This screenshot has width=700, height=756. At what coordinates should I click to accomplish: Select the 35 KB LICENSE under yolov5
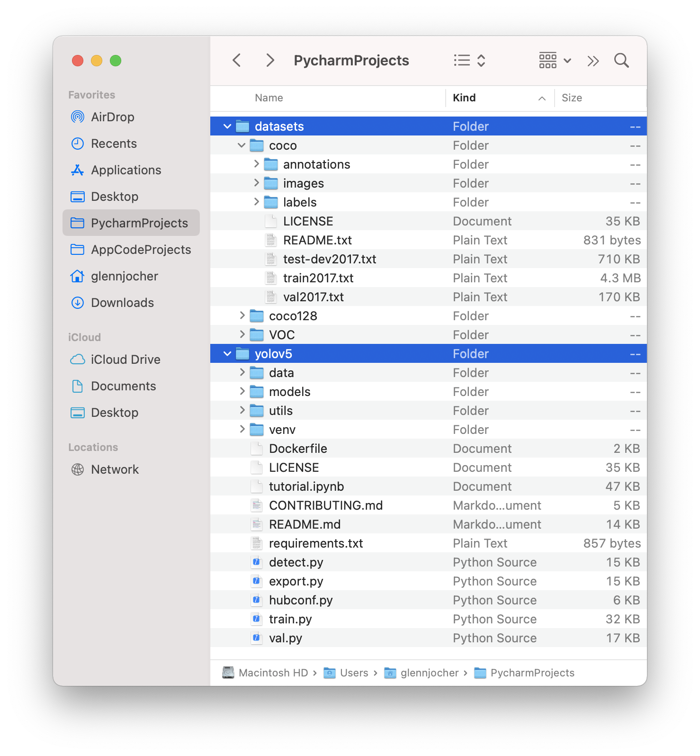click(x=429, y=468)
